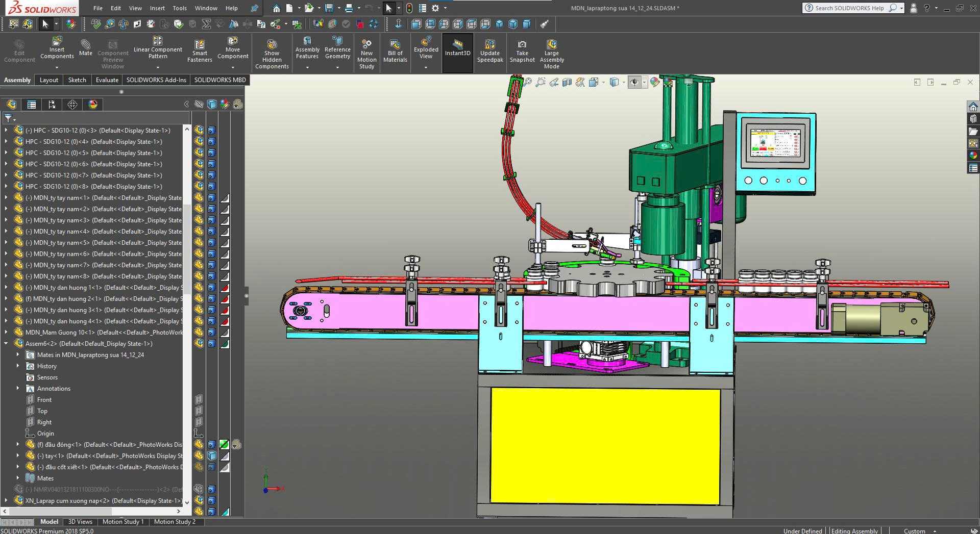
Task: Expand the Annotations node
Action: pos(18,388)
